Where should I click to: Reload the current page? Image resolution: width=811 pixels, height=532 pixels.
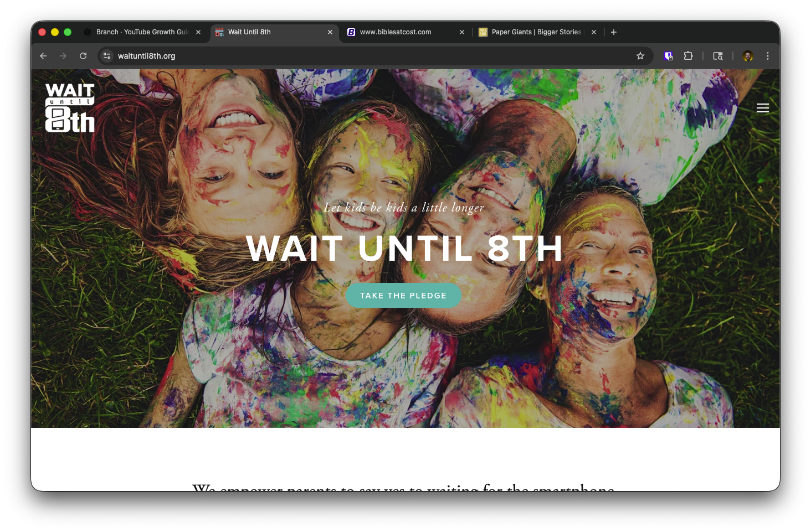(83, 56)
